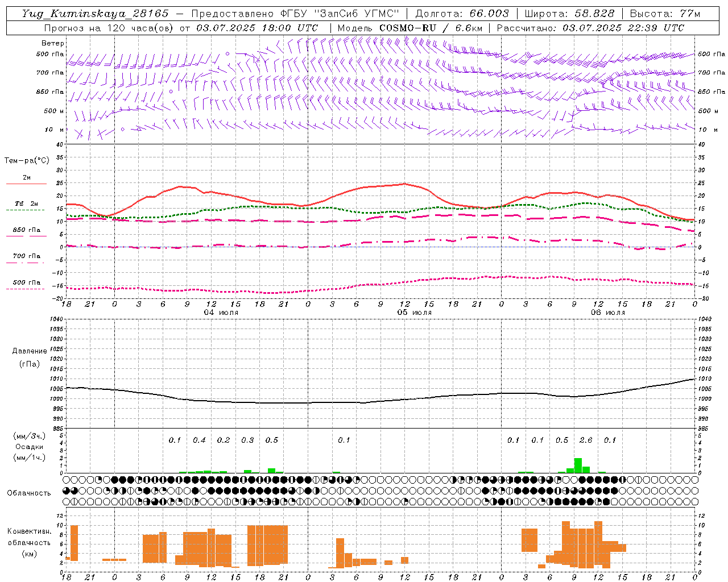Screen dimensions: 728x582
Task: Click the Ветер panel label
Action: [x=53, y=43]
